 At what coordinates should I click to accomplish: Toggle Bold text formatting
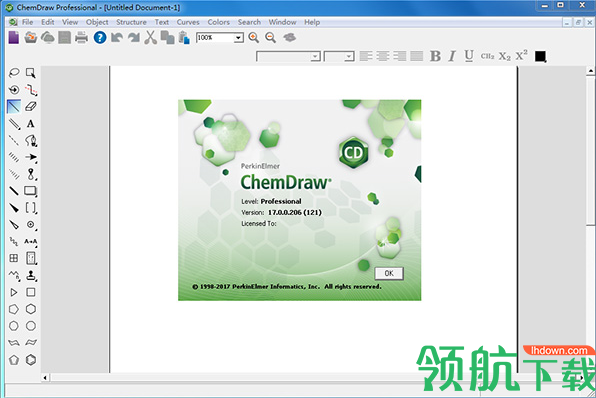coord(435,56)
